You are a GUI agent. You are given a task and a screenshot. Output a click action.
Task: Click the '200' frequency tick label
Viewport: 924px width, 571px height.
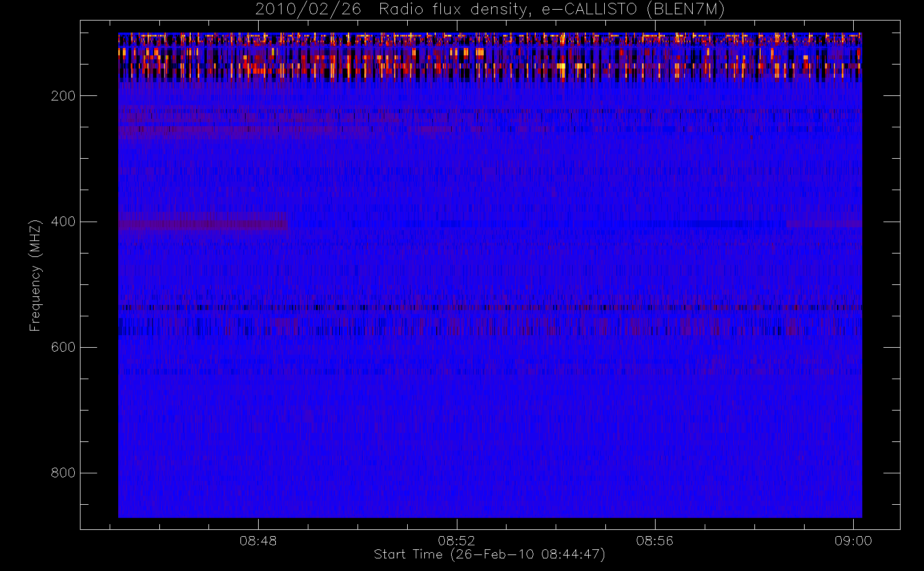[63, 96]
